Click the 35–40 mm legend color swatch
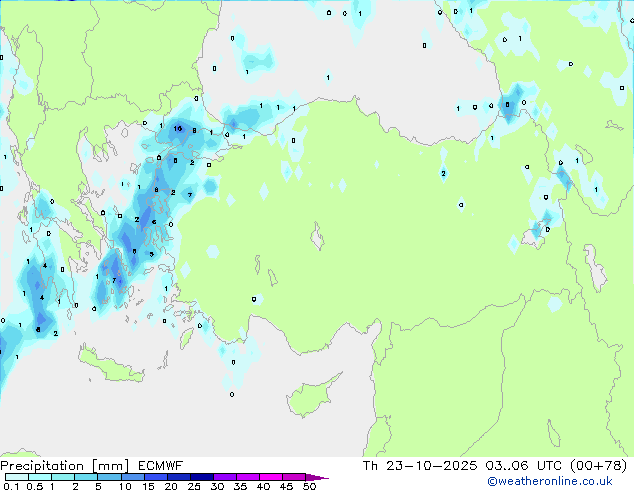The width and height of the screenshot is (634, 490). [x=248, y=477]
